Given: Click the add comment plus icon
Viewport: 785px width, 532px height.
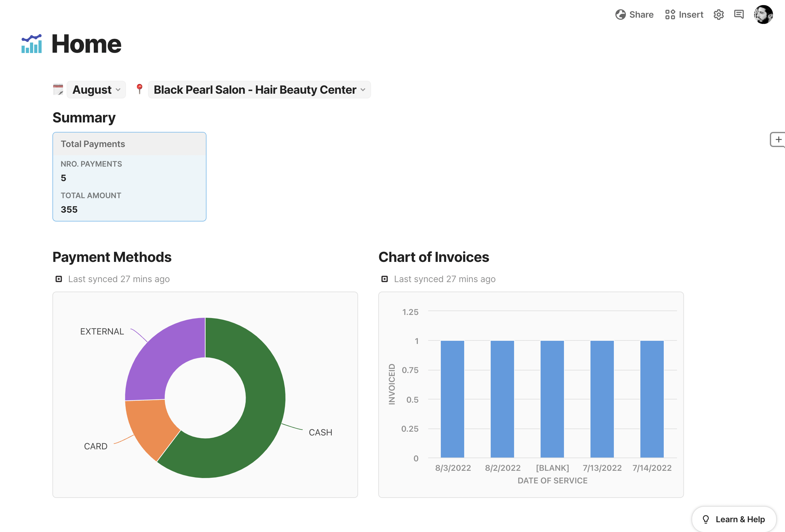Looking at the screenshot, I should [778, 139].
